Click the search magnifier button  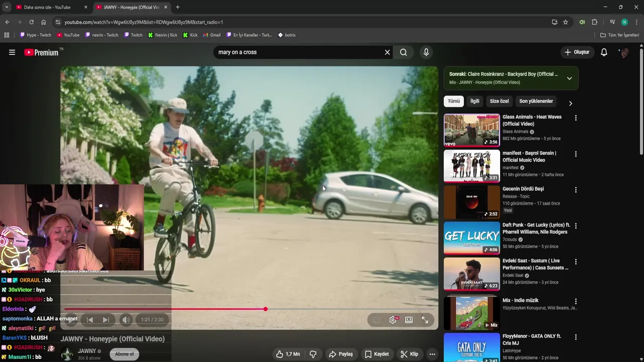(404, 52)
